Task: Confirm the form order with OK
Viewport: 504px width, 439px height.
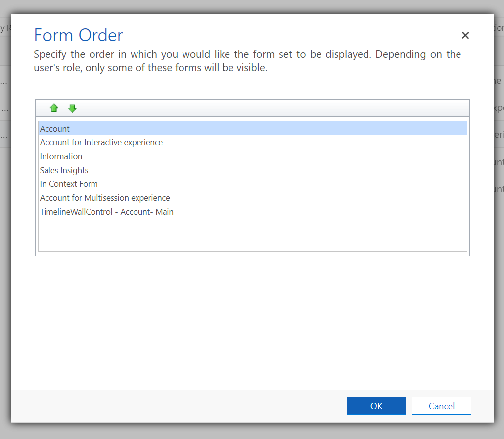Action: (x=376, y=405)
